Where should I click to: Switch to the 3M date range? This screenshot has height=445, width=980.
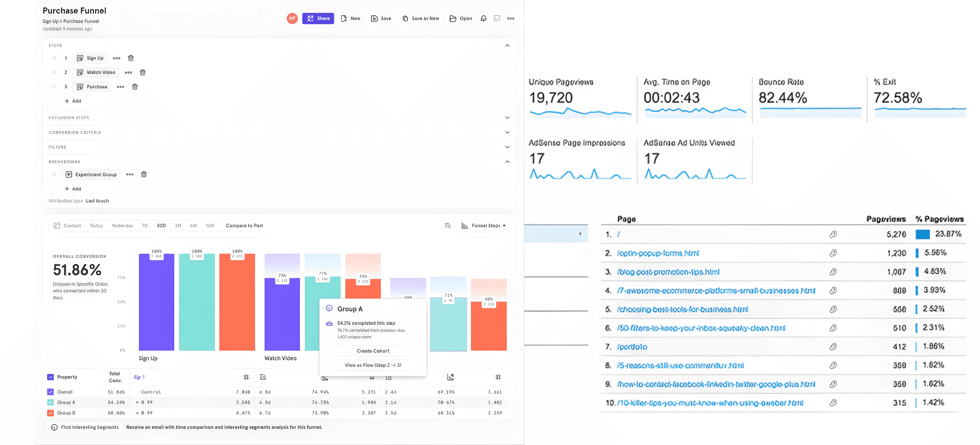pyautogui.click(x=178, y=225)
